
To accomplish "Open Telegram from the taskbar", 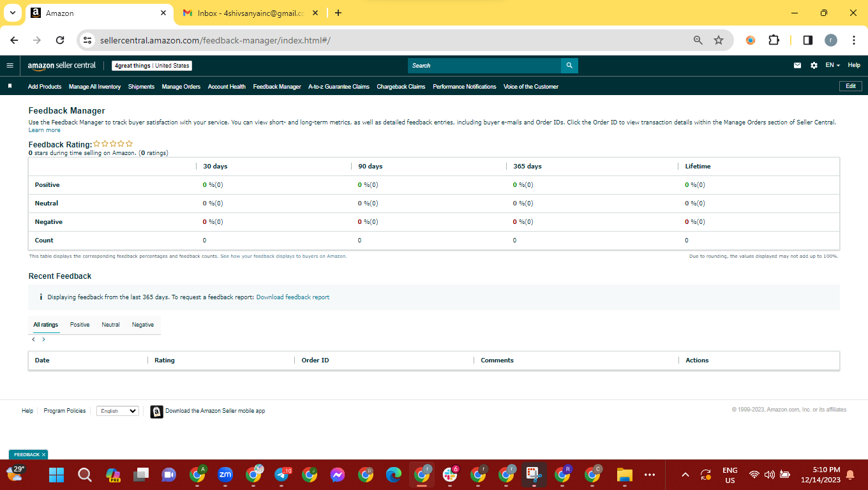I will click(282, 474).
